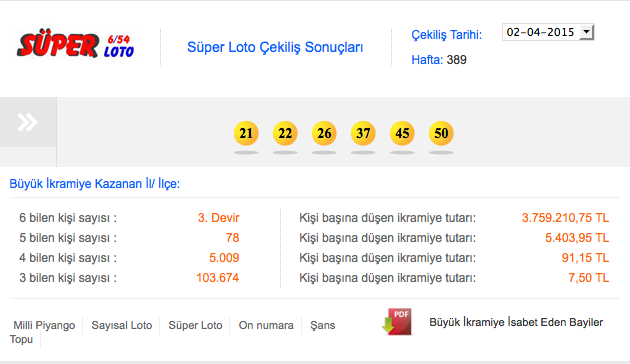
Task: Open the On numara tab
Action: coord(266,325)
